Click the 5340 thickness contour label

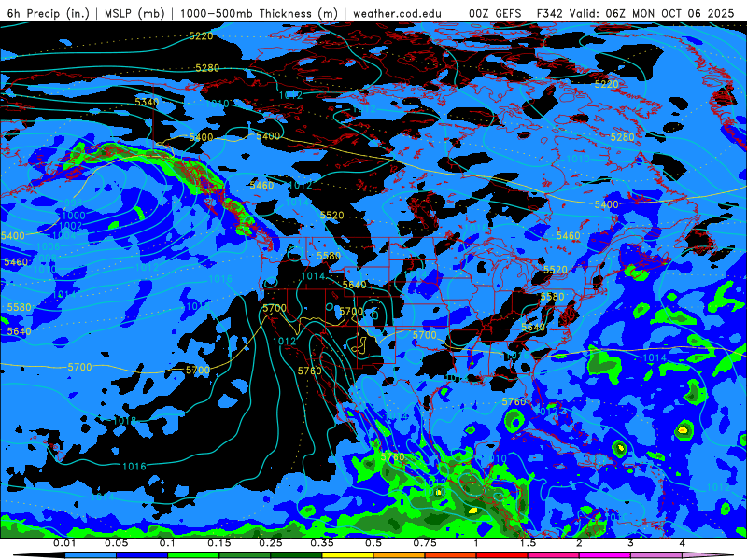147,103
